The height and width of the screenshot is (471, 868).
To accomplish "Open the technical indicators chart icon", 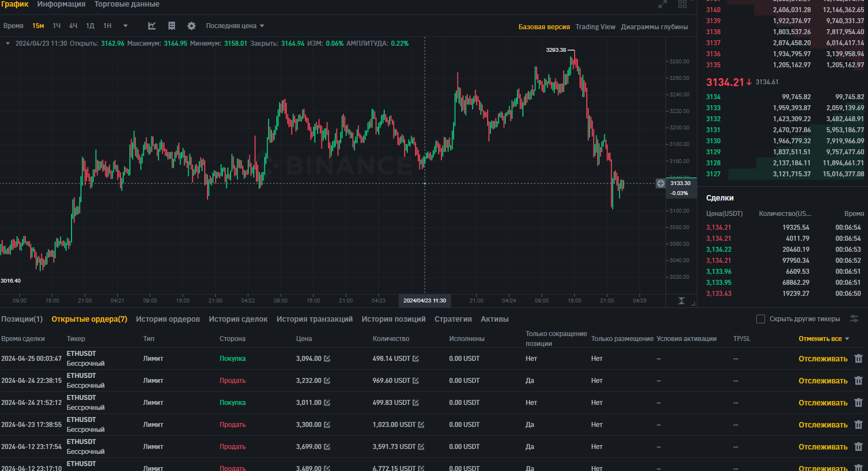I will pos(152,26).
